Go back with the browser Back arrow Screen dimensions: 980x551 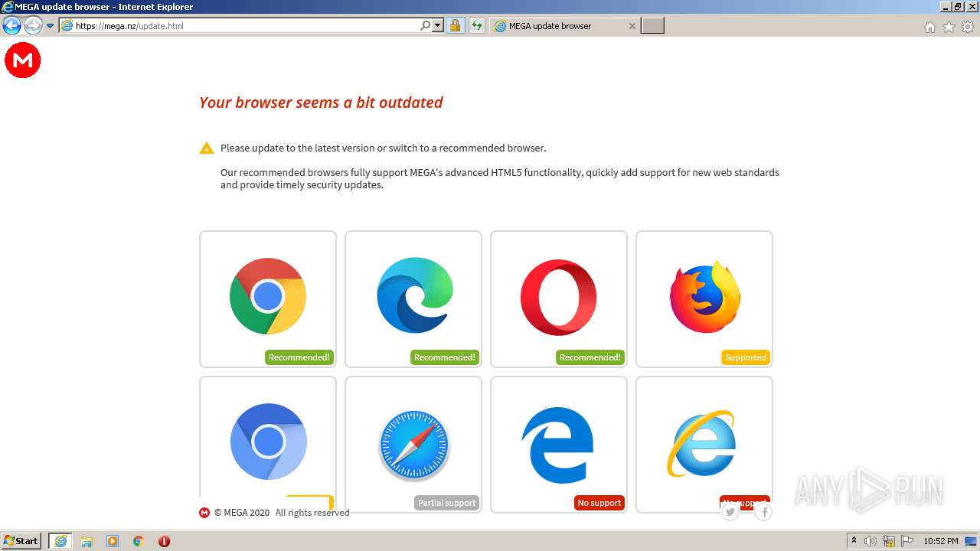11,26
